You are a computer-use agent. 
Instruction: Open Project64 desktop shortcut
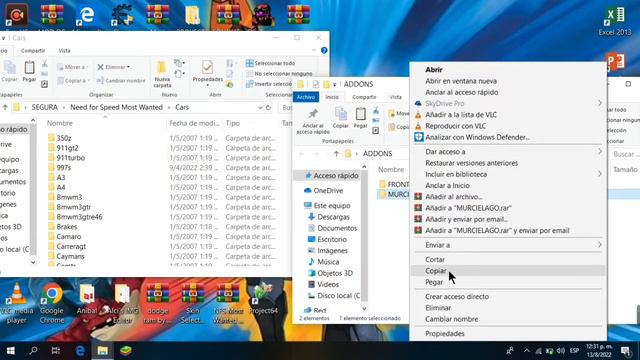pos(263,299)
